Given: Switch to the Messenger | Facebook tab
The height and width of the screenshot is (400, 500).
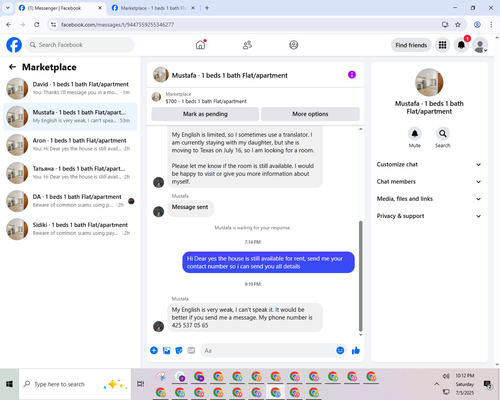Looking at the screenshot, I should click(60, 8).
